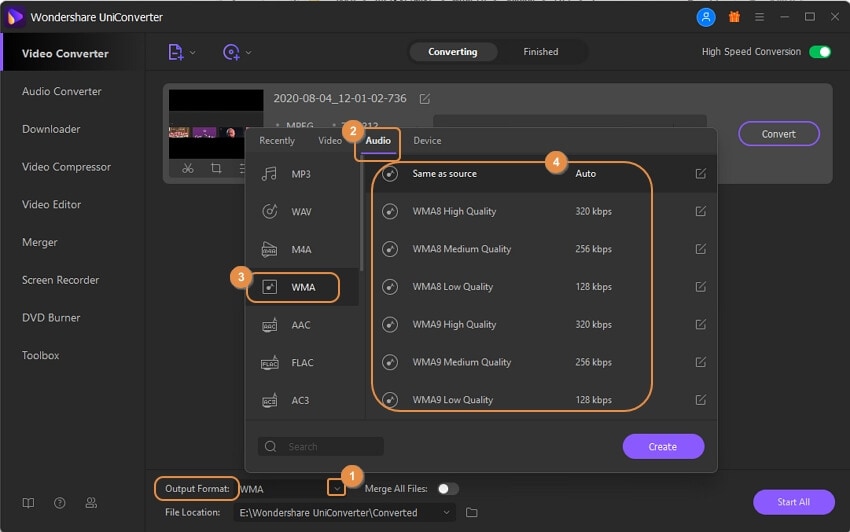Choose WMA8 Low Quality preset
850x532 pixels.
click(540, 287)
